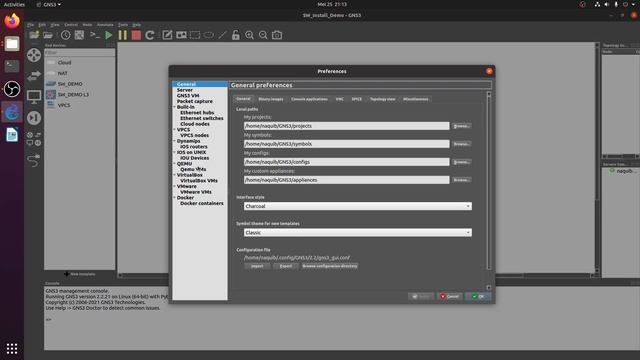Browse security devices sidebar icon
The height and width of the screenshot is (360, 640).
34,118
